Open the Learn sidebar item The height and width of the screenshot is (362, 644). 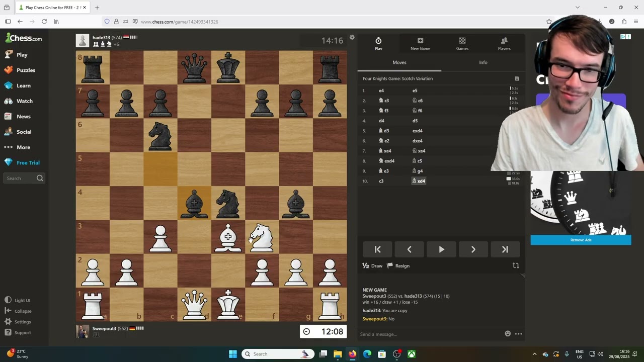(x=23, y=85)
